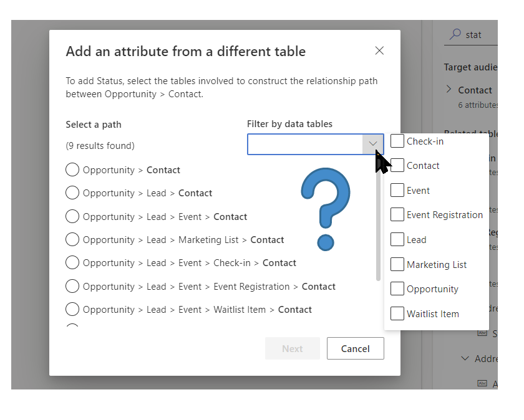Check the Waitlist Item option
The image size is (524, 420).
[x=397, y=313]
